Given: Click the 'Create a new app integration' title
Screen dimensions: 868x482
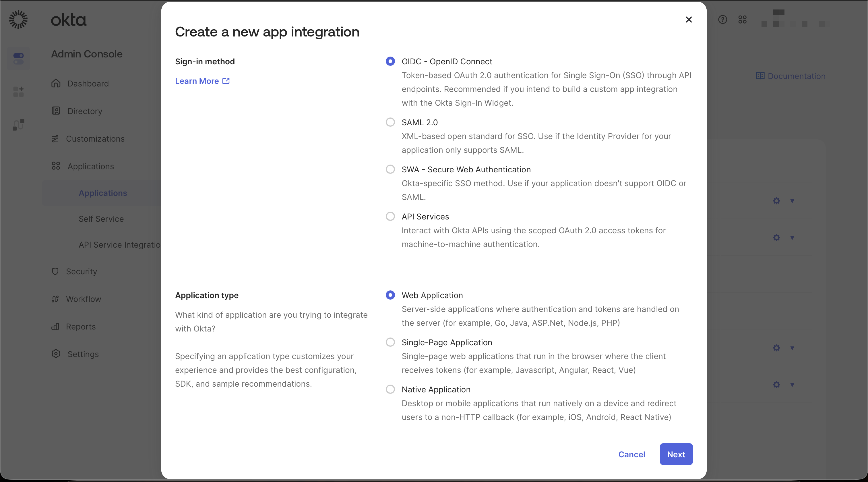Looking at the screenshot, I should 267,32.
